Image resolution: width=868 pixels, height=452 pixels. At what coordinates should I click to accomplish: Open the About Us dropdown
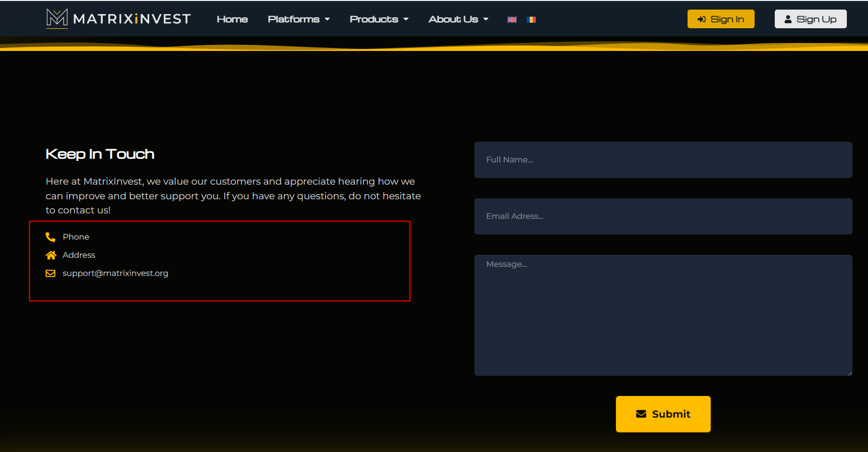pos(458,19)
